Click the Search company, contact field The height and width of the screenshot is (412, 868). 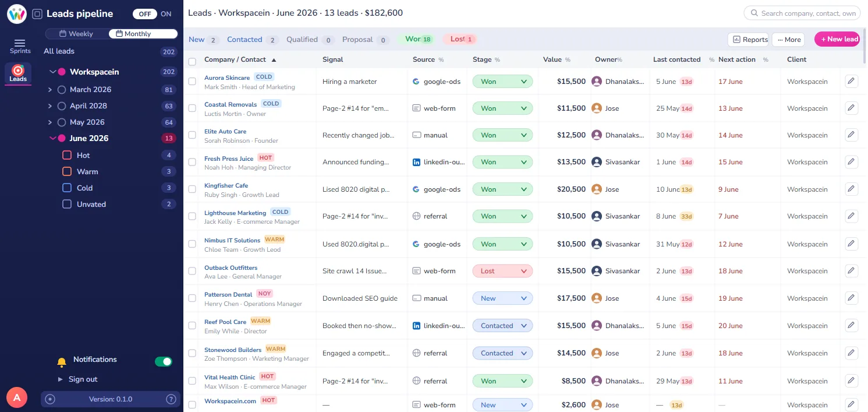point(802,13)
